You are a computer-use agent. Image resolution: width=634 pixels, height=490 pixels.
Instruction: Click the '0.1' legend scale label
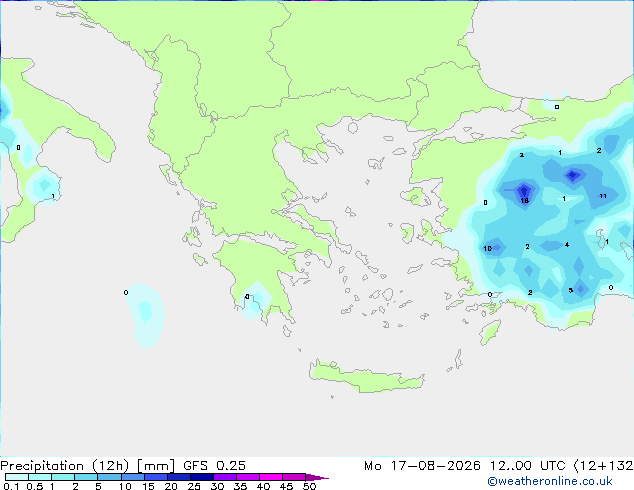11,486
